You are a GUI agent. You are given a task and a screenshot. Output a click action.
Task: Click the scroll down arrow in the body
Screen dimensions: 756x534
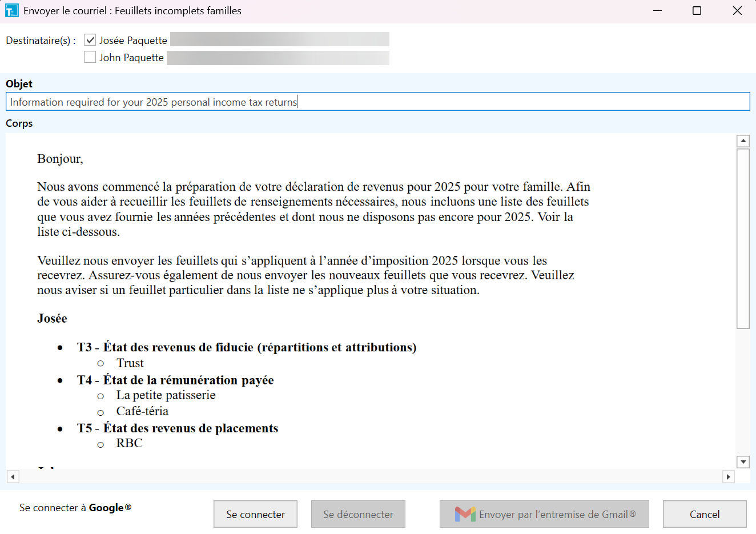[743, 461]
